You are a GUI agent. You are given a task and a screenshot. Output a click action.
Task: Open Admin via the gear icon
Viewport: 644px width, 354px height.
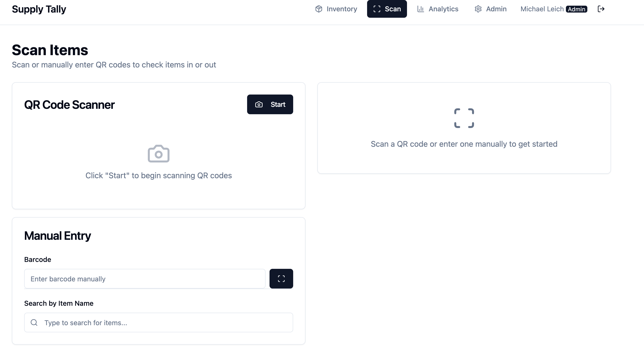(x=478, y=9)
